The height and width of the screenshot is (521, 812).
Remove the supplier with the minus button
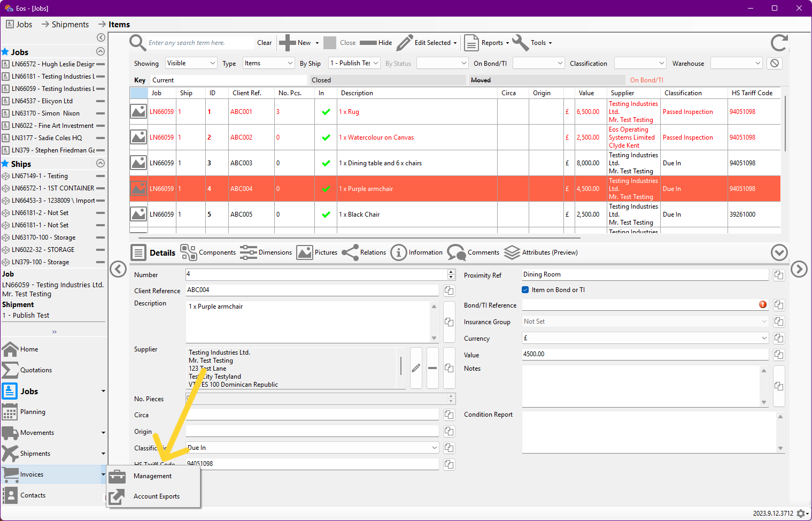coord(432,368)
